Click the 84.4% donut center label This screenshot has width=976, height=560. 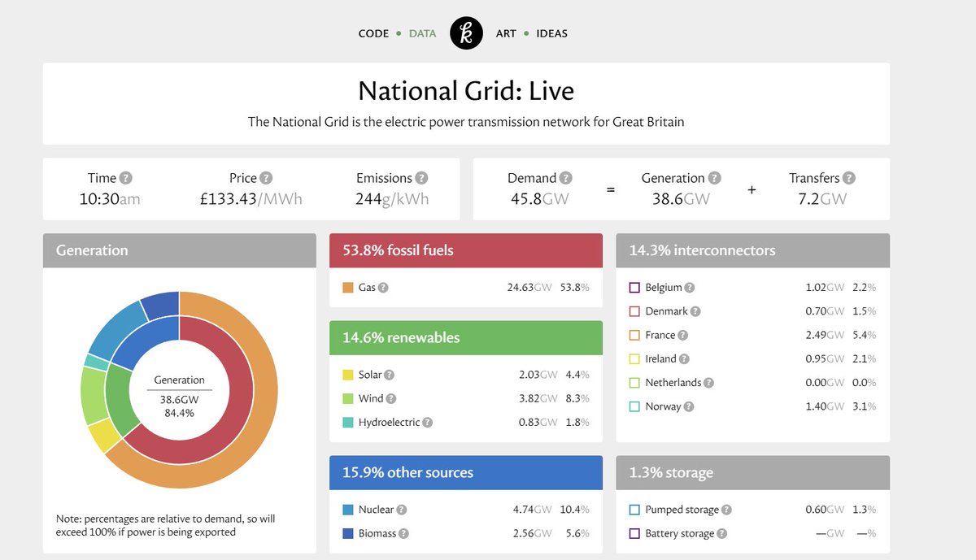180,413
